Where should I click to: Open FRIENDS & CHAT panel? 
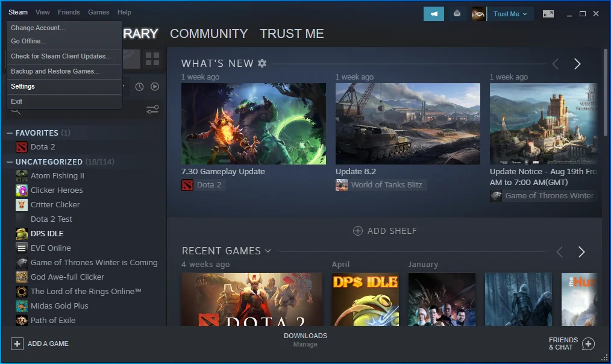[x=571, y=344]
